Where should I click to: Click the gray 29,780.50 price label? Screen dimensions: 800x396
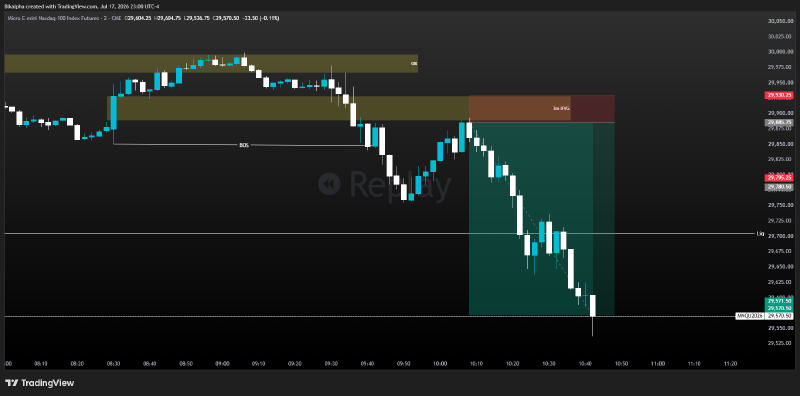tap(778, 187)
